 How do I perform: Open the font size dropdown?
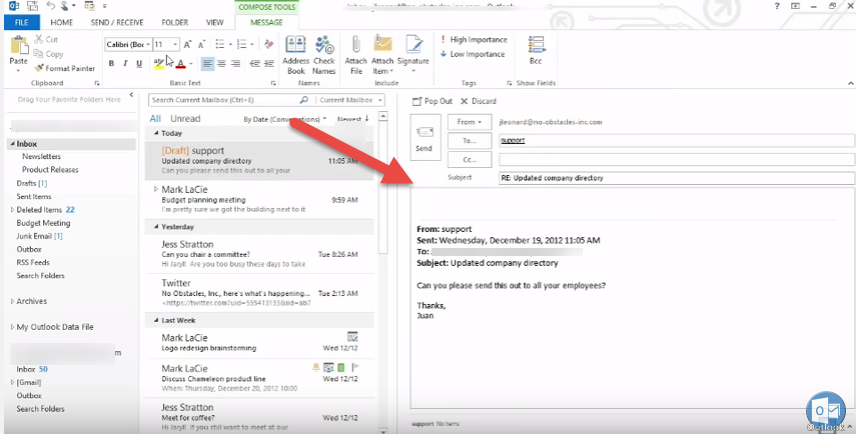click(175, 44)
